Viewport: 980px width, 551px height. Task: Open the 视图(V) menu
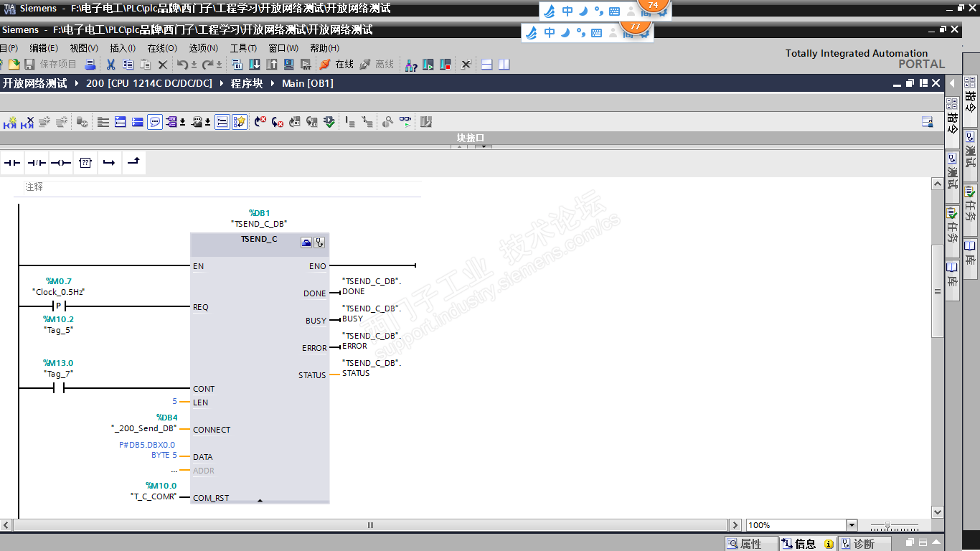tap(84, 48)
